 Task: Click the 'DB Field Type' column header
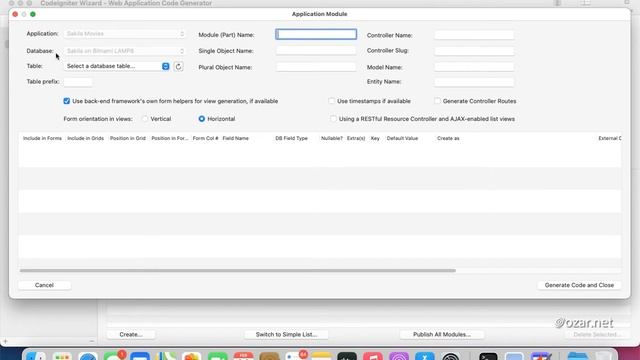(291, 138)
